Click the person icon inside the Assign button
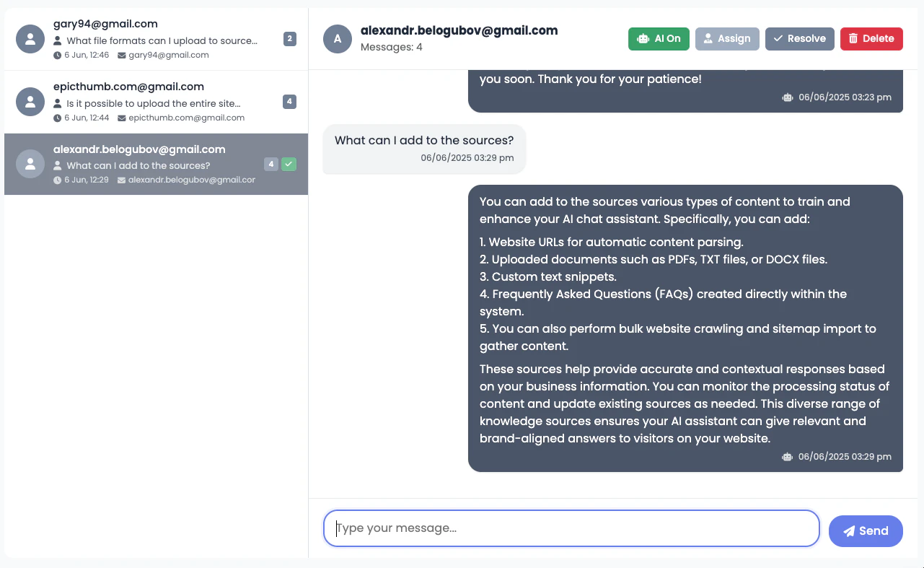The height and width of the screenshot is (568, 924). (708, 38)
